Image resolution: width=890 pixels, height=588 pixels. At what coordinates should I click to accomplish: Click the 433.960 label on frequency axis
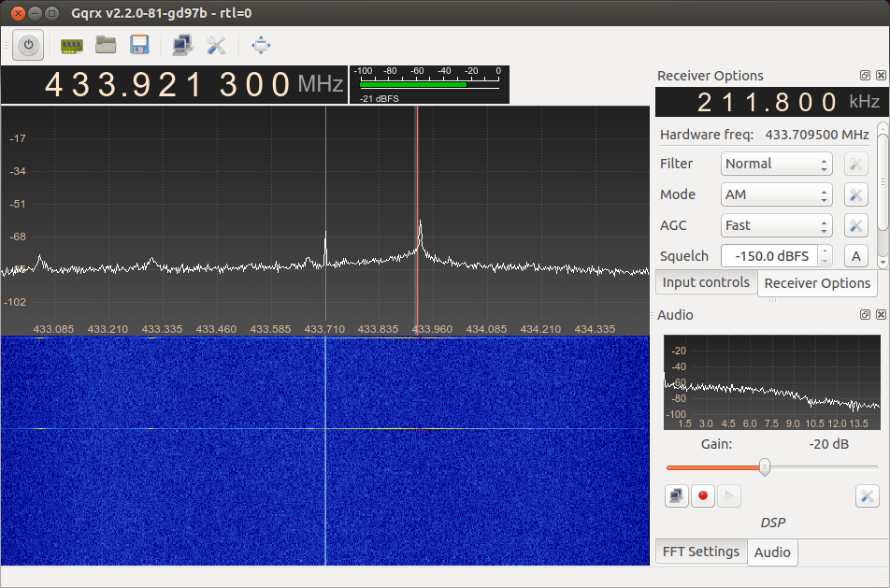point(432,329)
